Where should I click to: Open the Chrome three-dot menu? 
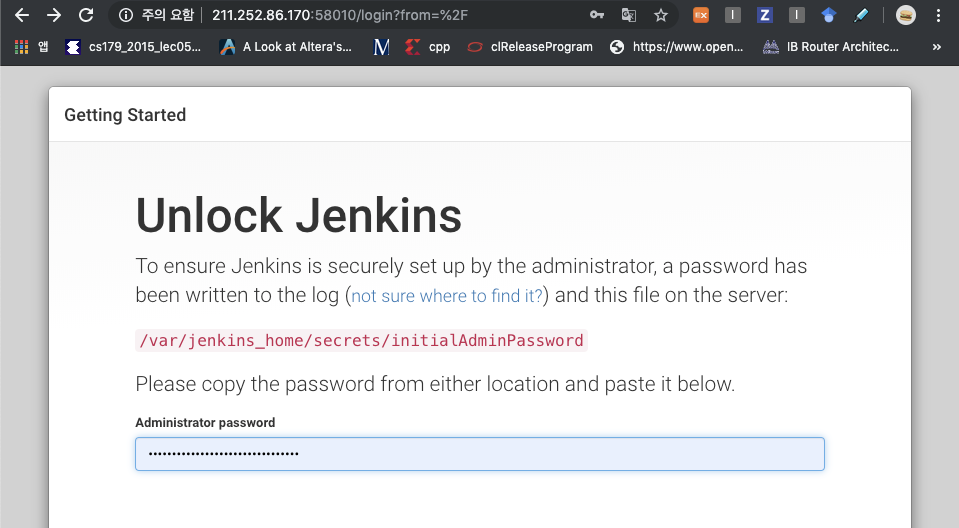(938, 15)
